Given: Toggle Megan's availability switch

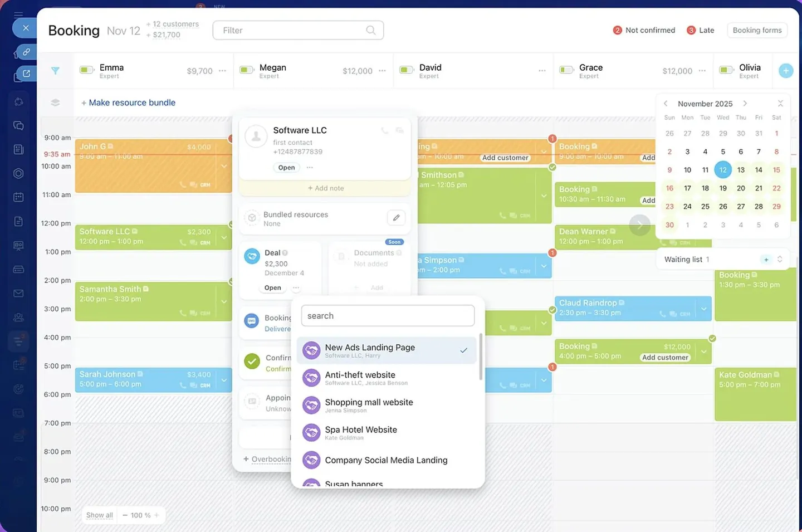Looking at the screenshot, I should coord(246,70).
